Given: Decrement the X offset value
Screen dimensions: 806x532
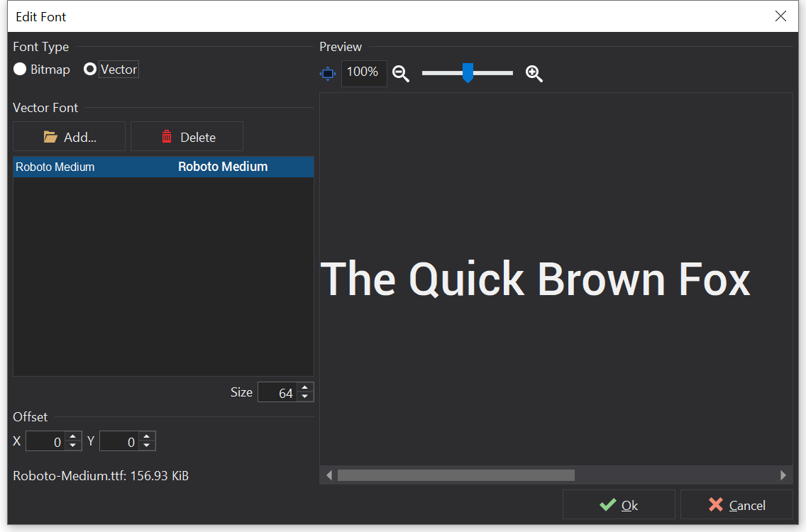Looking at the screenshot, I should (73, 445).
